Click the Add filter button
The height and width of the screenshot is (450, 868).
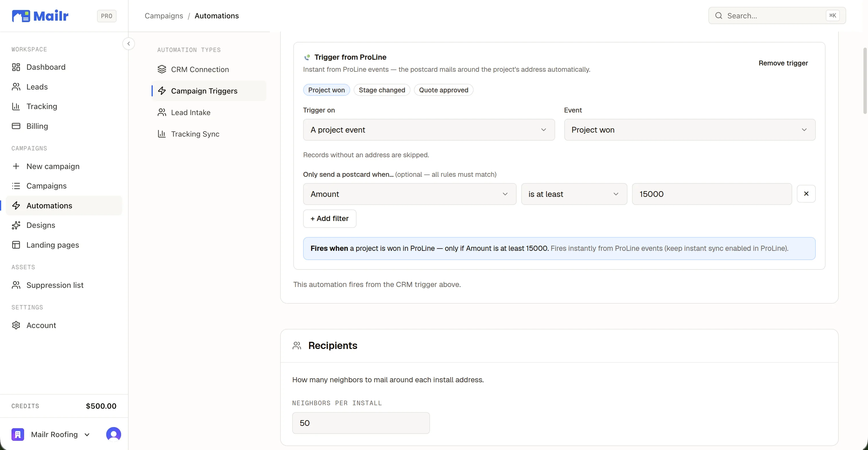click(330, 219)
